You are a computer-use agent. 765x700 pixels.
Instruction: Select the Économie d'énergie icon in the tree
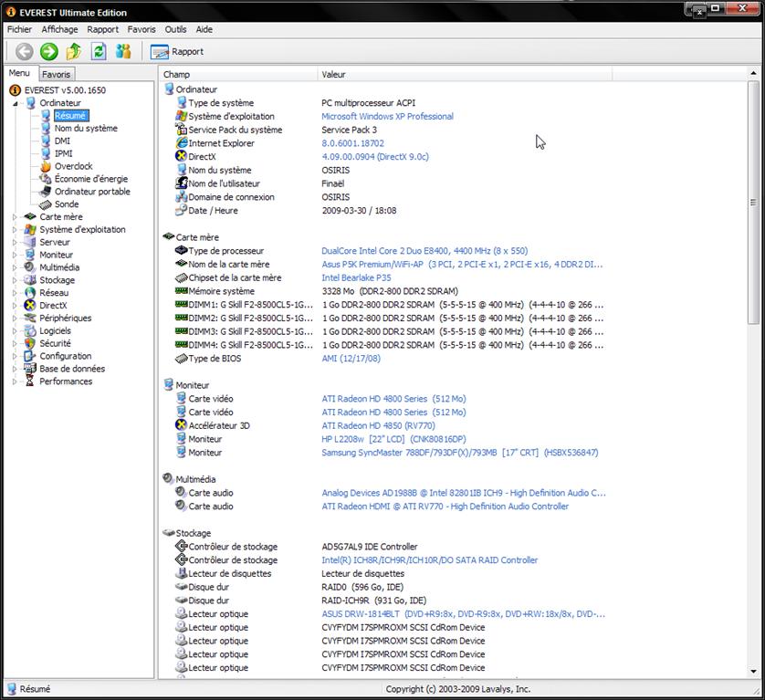tap(46, 179)
